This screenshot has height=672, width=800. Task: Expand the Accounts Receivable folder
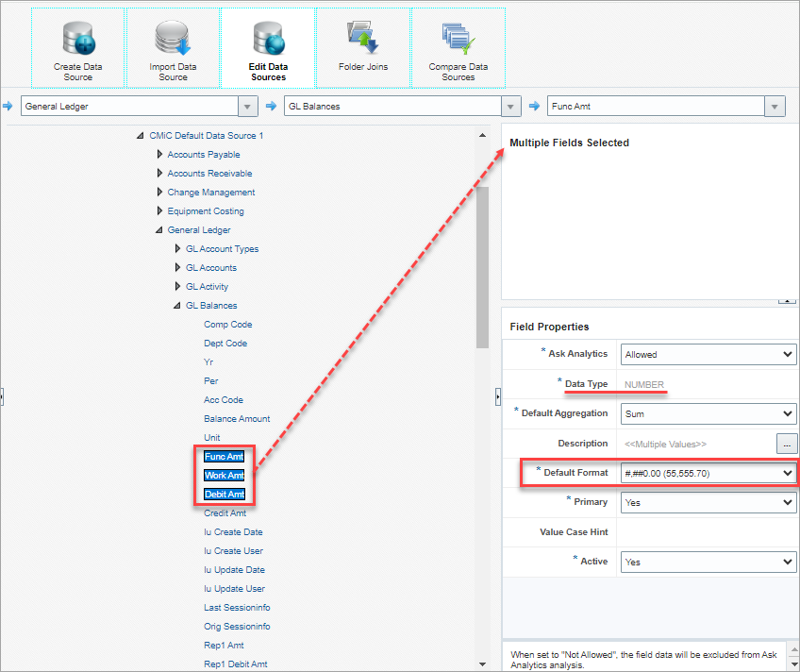(x=159, y=173)
